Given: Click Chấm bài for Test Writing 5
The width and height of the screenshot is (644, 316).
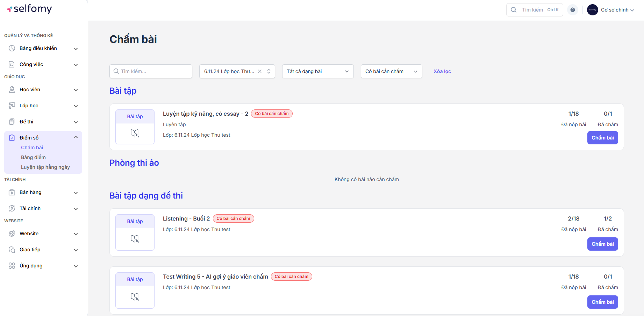Looking at the screenshot, I should click(602, 302).
